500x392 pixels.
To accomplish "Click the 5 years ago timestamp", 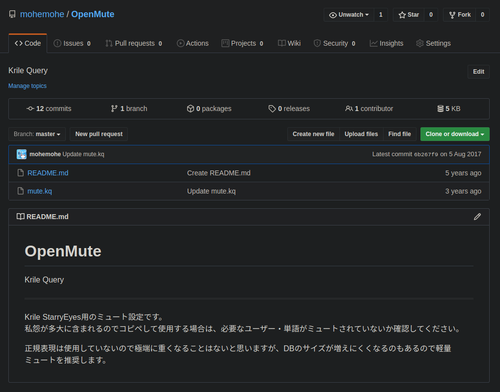I will click(x=463, y=173).
